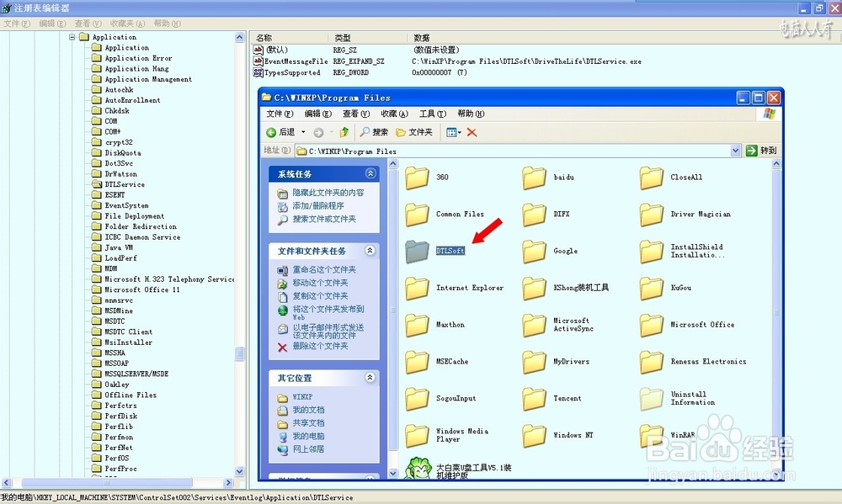Select the DrWatson registry key
This screenshot has width=842, height=504.
pyautogui.click(x=120, y=174)
